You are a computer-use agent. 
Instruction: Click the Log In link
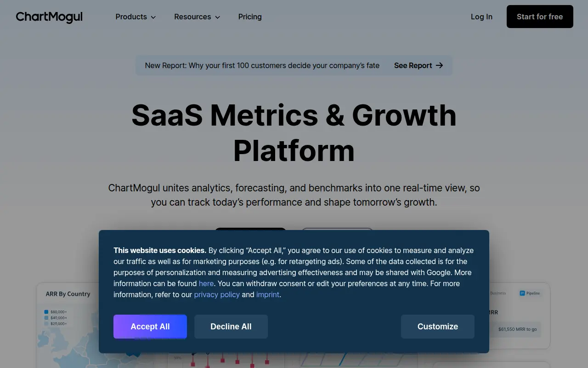[481, 17]
